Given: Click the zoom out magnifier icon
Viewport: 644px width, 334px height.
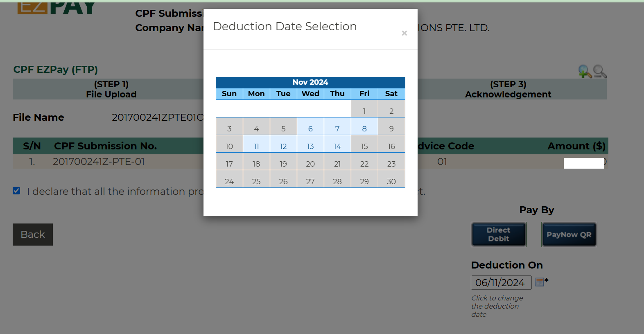Looking at the screenshot, I should [x=600, y=72].
